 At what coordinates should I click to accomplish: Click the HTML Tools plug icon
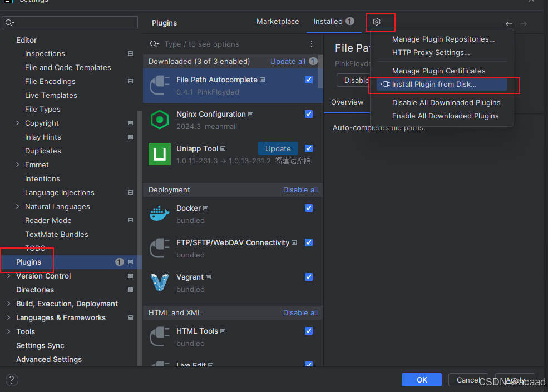160,336
